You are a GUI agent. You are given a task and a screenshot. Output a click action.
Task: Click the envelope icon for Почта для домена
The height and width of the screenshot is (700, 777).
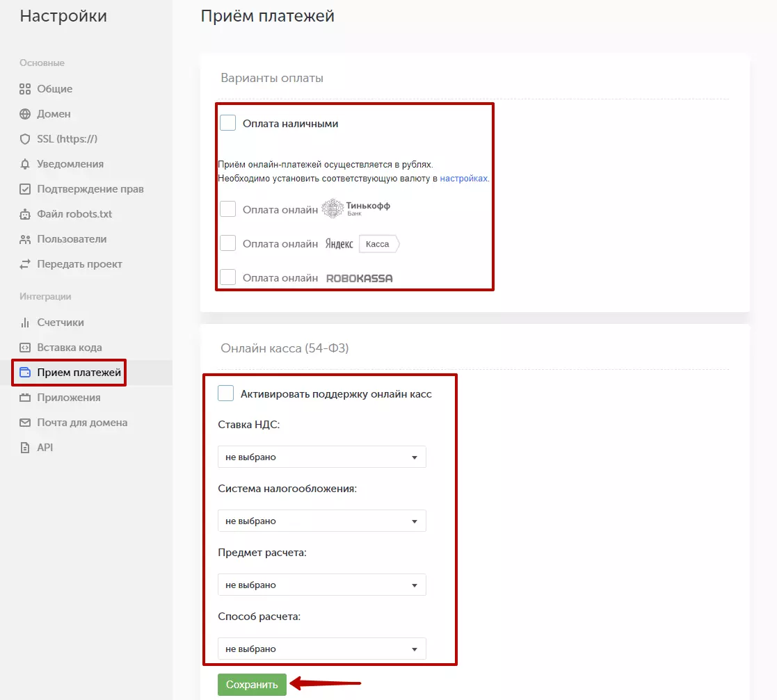coord(25,423)
